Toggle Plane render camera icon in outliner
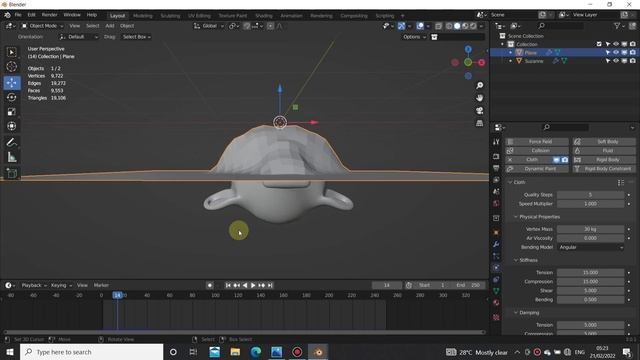The image size is (640, 360). click(x=633, y=52)
